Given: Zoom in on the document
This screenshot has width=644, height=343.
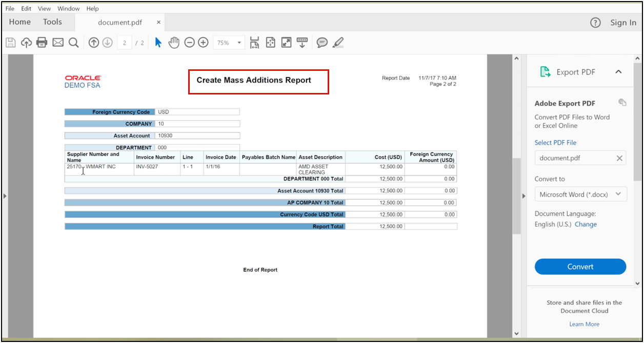Looking at the screenshot, I should [x=203, y=42].
